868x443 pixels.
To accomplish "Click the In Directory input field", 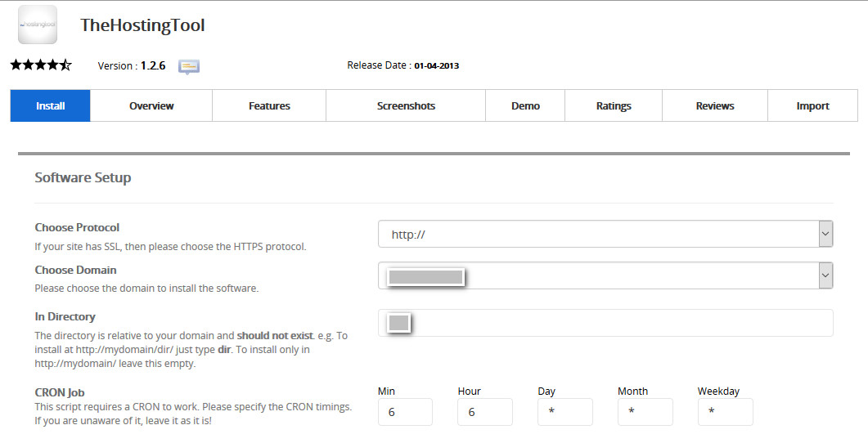I will (x=605, y=323).
